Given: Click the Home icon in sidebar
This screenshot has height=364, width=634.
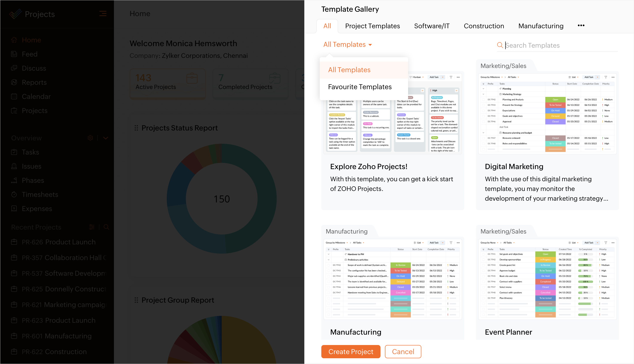Looking at the screenshot, I should tap(14, 40).
